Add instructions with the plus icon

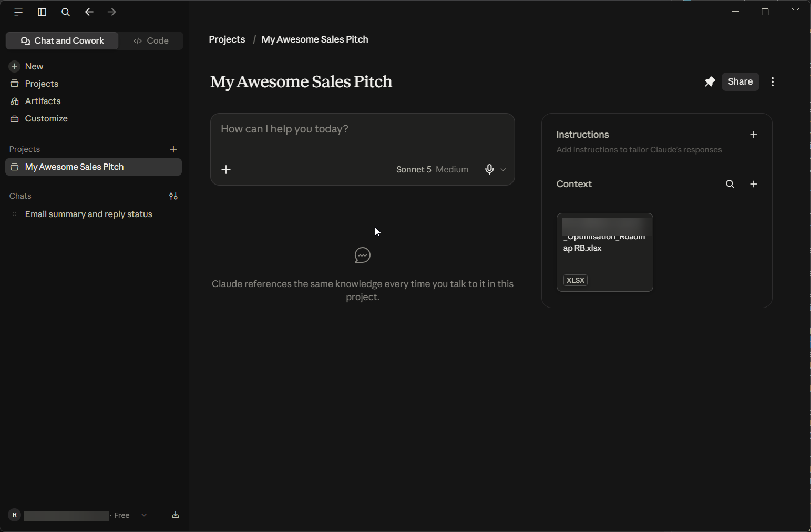(x=754, y=135)
